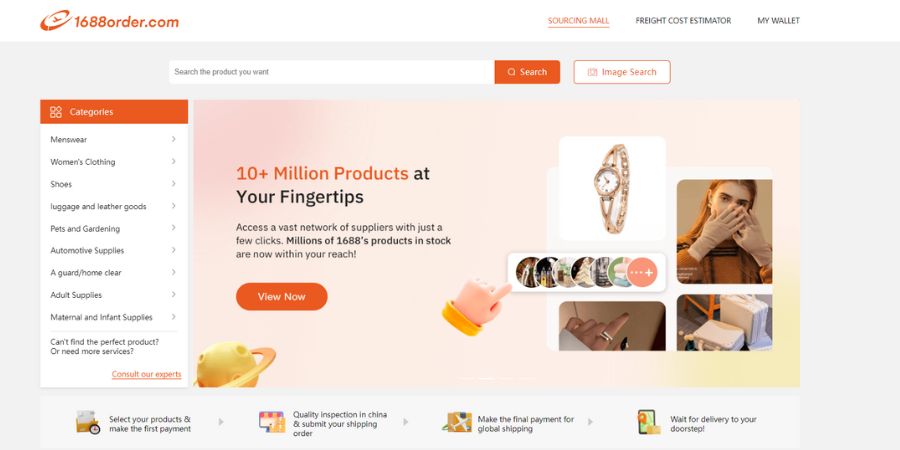Screen dimensions: 900x450
Task: Click the quality inspection step icon
Action: (271, 422)
